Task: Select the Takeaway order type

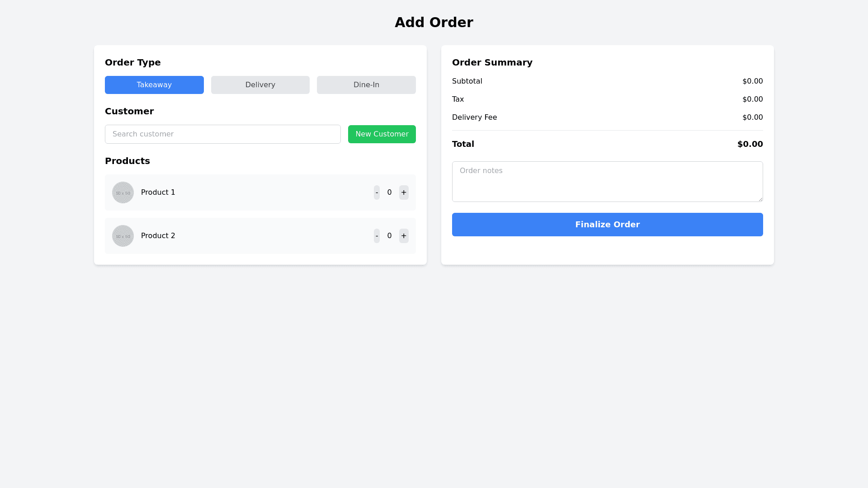Action: point(154,84)
